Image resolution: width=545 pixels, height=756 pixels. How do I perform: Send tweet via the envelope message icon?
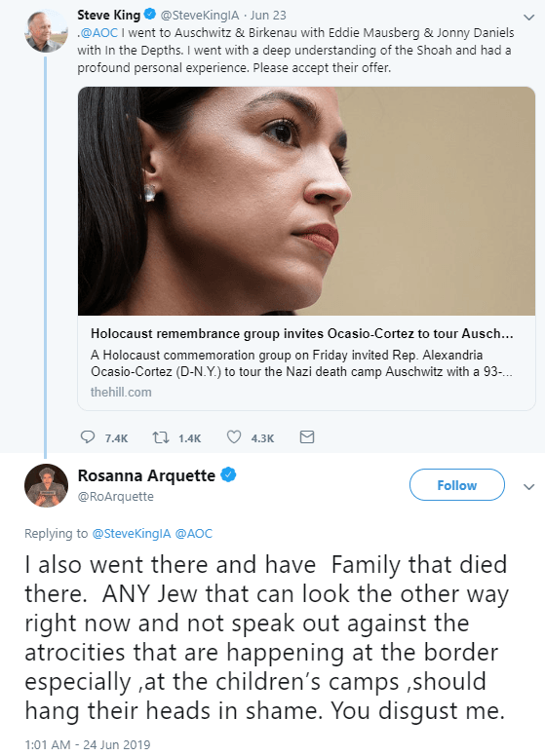307,436
